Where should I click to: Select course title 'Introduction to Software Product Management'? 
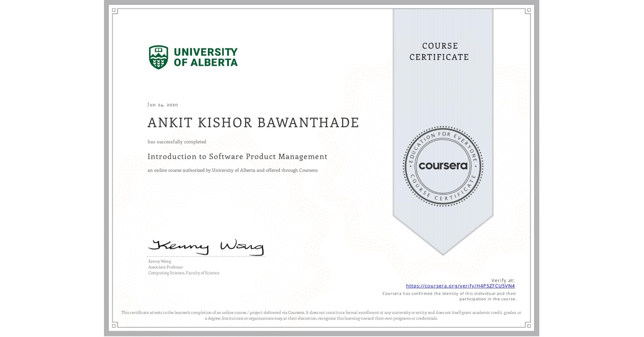click(x=237, y=157)
